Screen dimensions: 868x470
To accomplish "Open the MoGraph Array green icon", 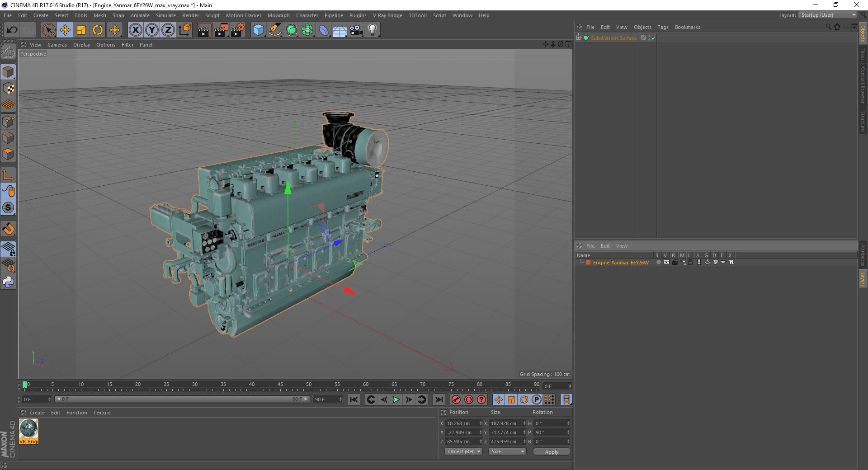I will pyautogui.click(x=307, y=30).
